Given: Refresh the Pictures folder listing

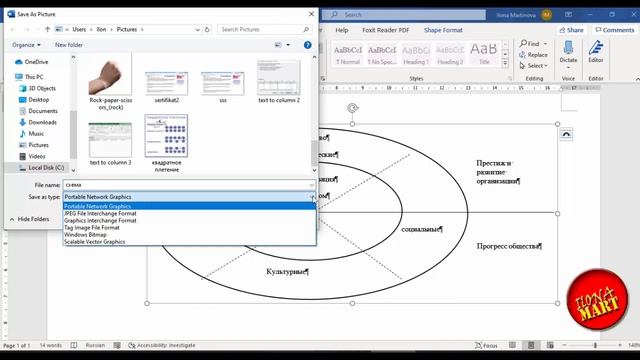Looking at the screenshot, I should pos(207,29).
